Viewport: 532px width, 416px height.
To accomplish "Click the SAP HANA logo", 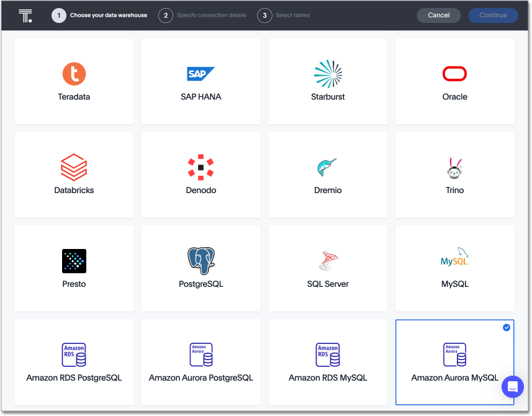I will tap(201, 73).
